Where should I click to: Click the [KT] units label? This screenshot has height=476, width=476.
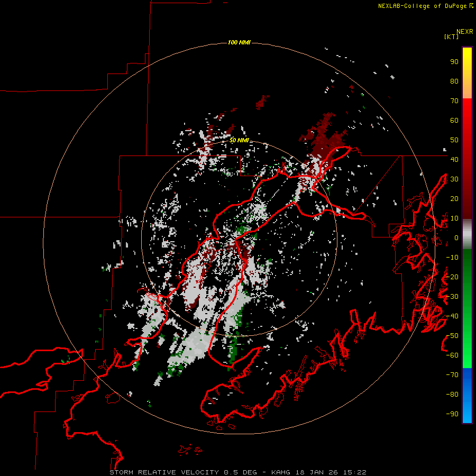click(x=452, y=36)
